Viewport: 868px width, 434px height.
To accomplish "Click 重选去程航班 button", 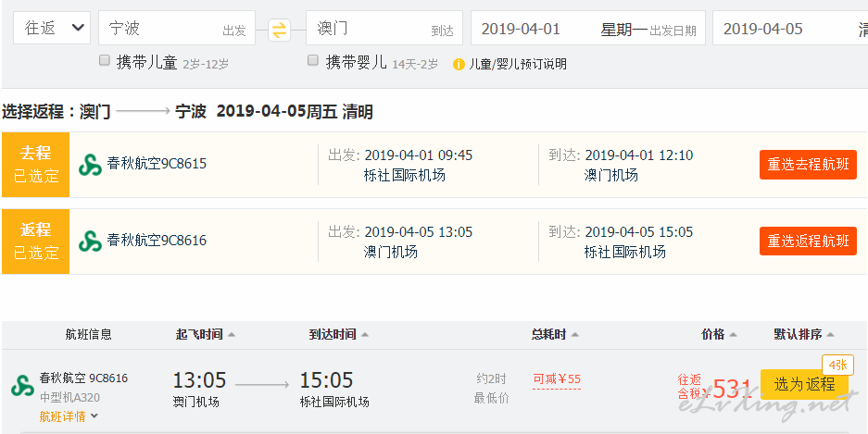I will (x=808, y=165).
